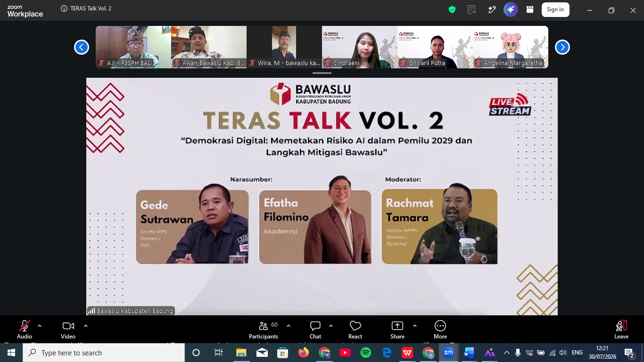Open Mail app from taskbar

point(262,353)
